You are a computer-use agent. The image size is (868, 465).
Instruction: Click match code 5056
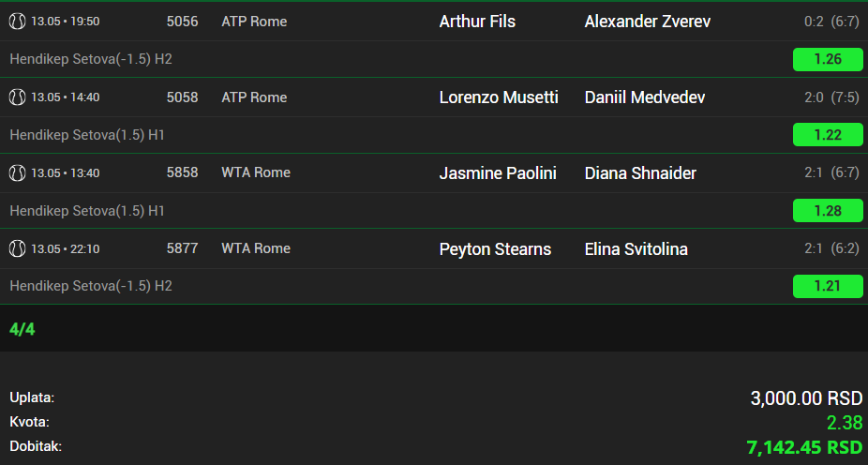tap(182, 22)
